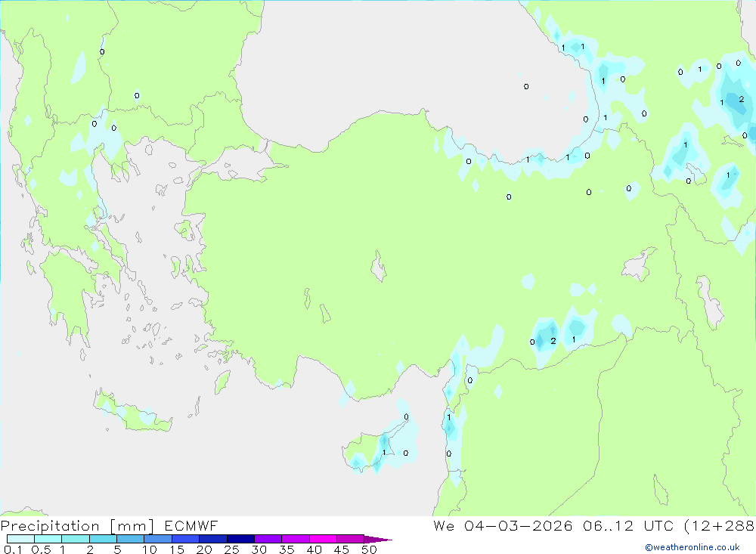
Task: Click the "0.1" legend value
Action: click(x=13, y=549)
